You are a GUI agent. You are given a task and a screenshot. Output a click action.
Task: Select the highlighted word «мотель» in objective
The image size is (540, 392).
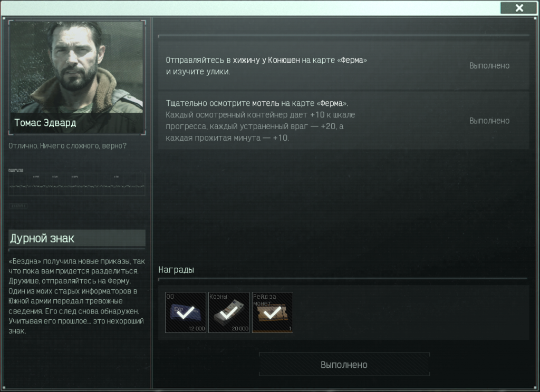[x=266, y=103]
